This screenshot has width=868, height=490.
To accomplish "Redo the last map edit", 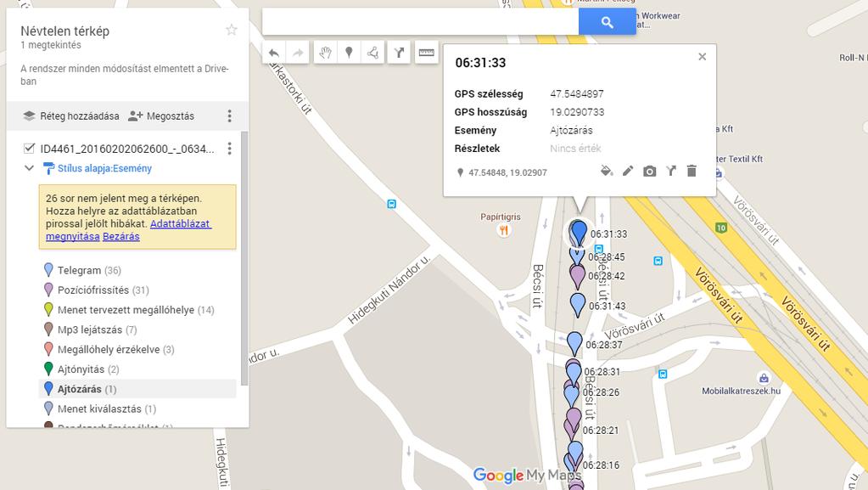I will pos(298,53).
